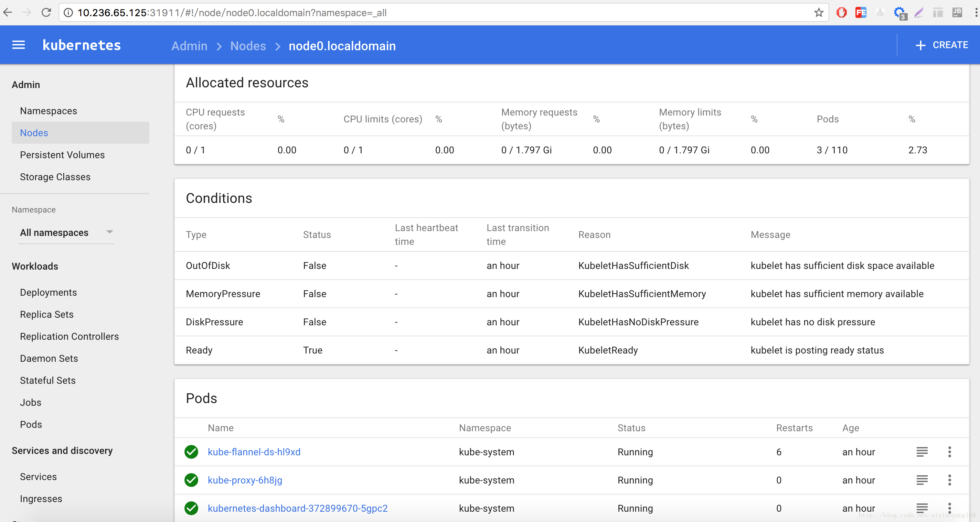Click the Pods 2.73 percentage cell
The width and height of the screenshot is (980, 522).
tap(917, 150)
